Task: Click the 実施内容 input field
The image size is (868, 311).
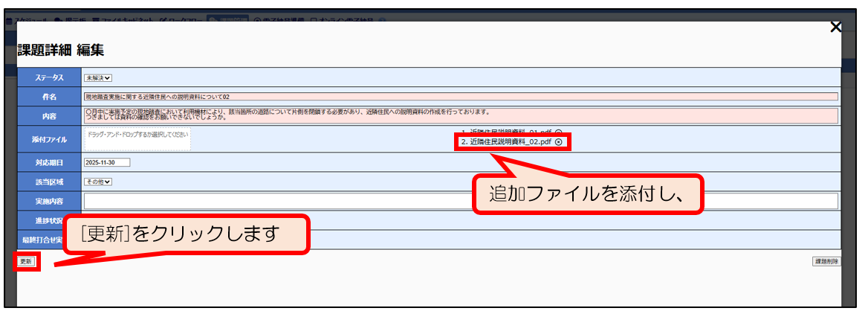Action: (x=460, y=201)
